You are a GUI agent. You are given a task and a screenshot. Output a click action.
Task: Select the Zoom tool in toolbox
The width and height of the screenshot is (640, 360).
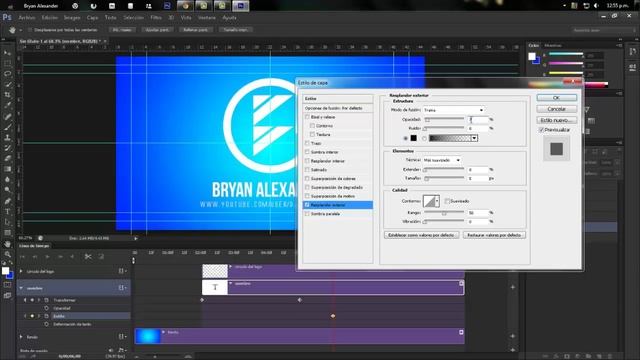[x=7, y=254]
